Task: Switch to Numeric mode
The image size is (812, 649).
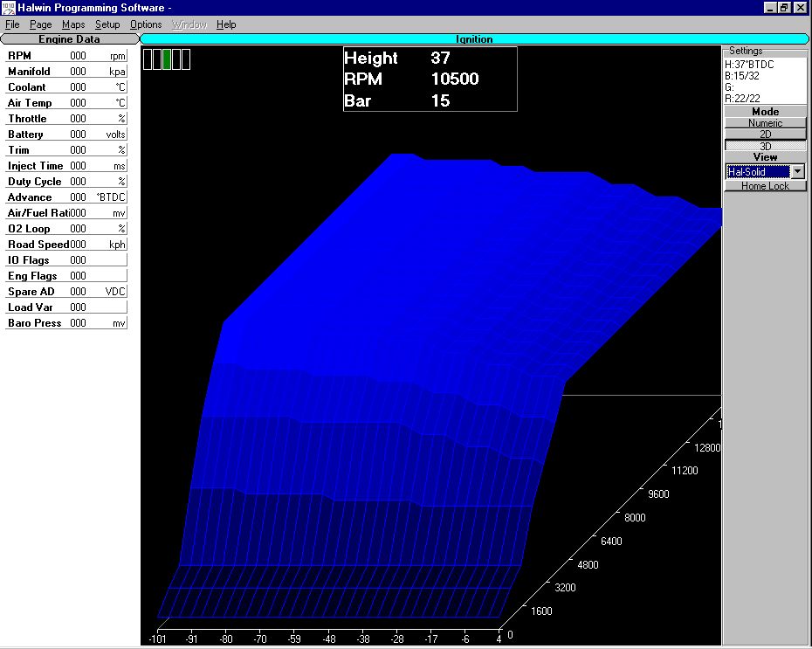Action: (x=765, y=123)
